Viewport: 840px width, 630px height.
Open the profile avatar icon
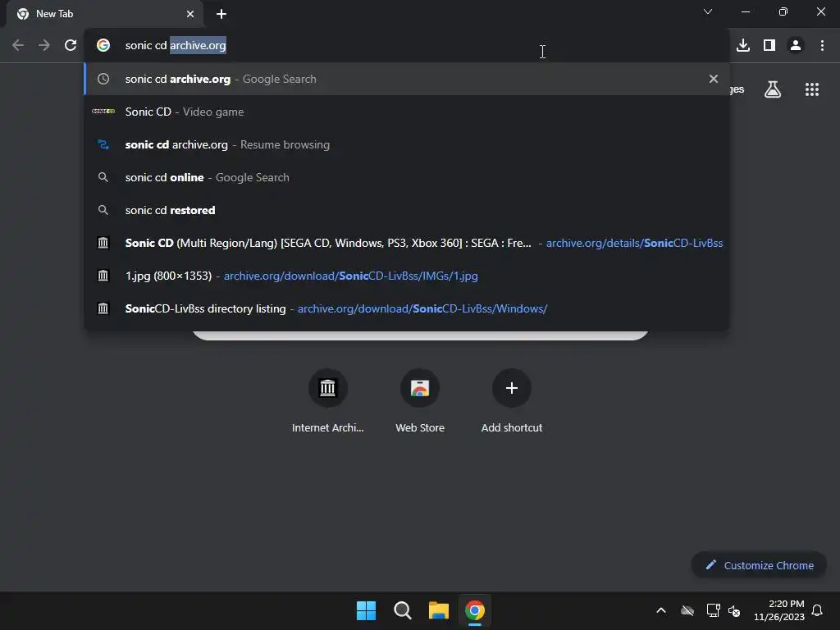pyautogui.click(x=796, y=46)
